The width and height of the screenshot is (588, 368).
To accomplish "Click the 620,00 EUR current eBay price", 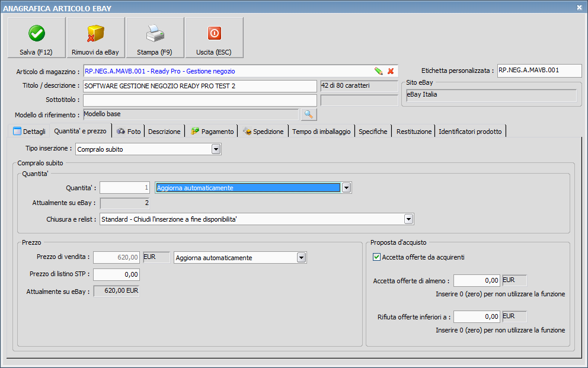I will pyautogui.click(x=116, y=291).
